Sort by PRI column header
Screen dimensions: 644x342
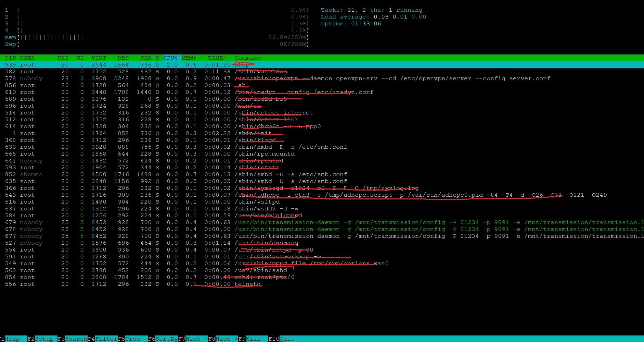[63, 58]
